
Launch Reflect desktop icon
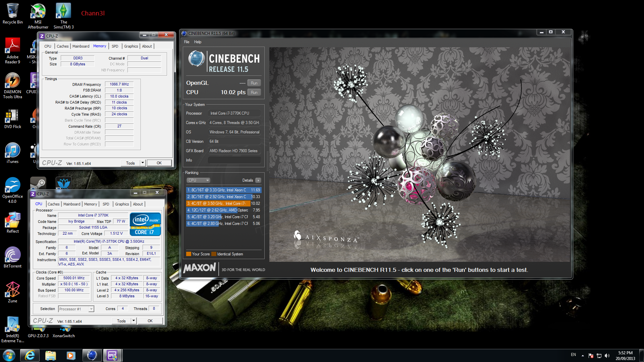(x=12, y=222)
